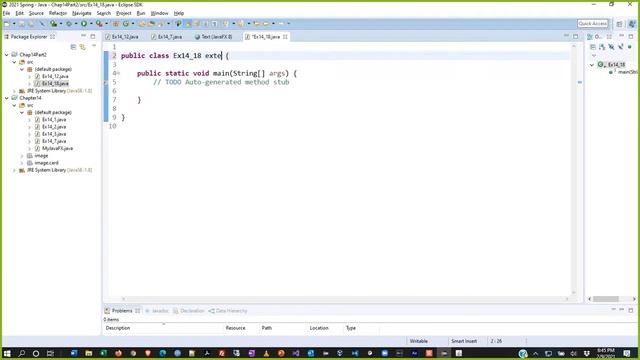
Task: Maximize the editor area
Action: coord(576,36)
